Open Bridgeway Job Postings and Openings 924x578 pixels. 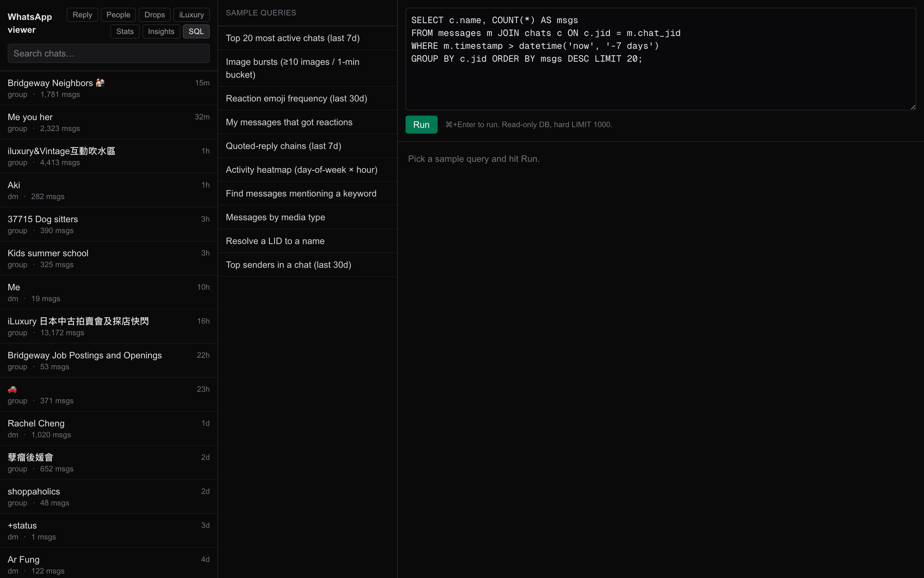108,361
